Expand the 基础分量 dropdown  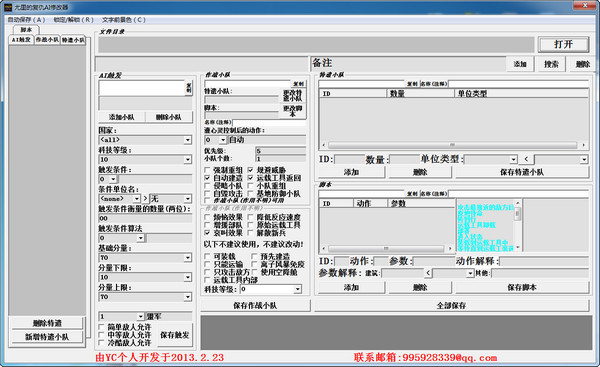(188, 258)
